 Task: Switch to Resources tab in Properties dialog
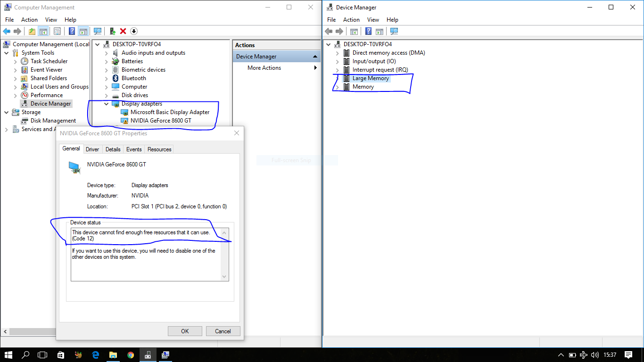[x=159, y=149]
